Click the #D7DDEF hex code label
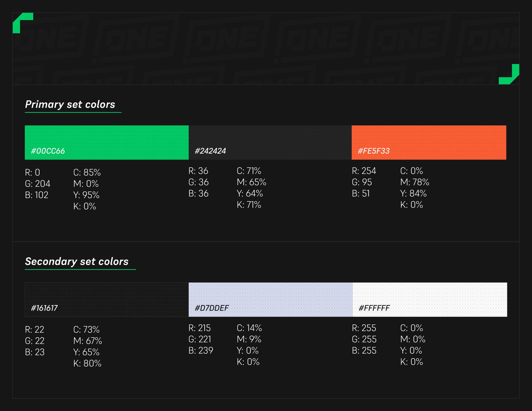The image size is (532, 411). [212, 308]
